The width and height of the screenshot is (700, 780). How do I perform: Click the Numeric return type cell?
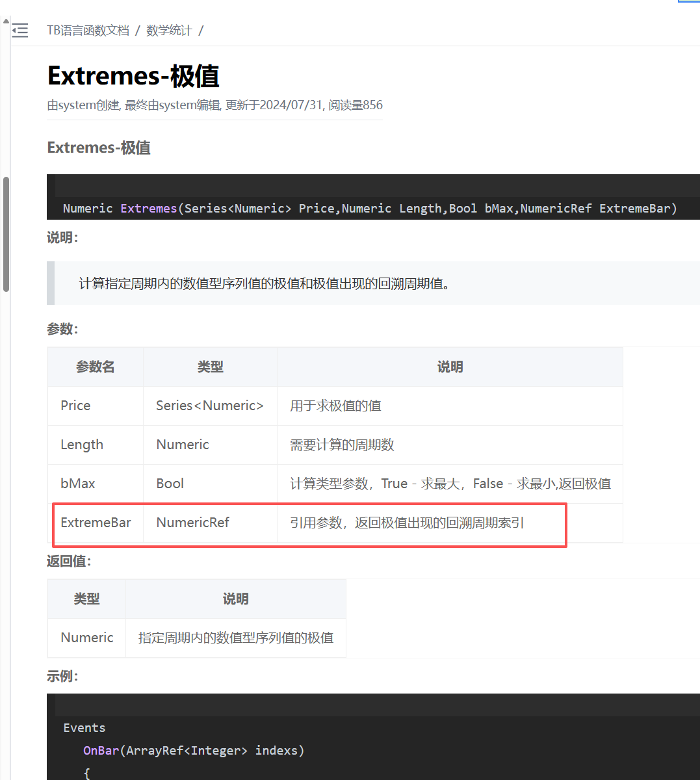click(x=87, y=638)
